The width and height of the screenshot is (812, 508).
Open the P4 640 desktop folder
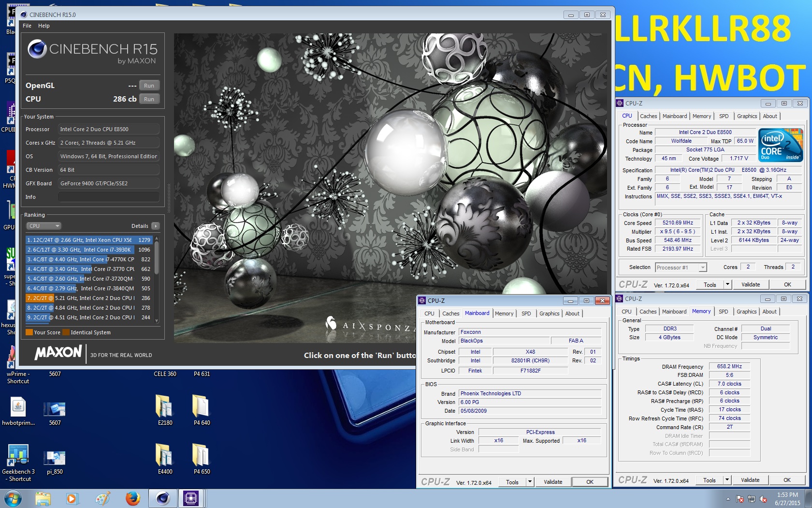tap(202, 410)
